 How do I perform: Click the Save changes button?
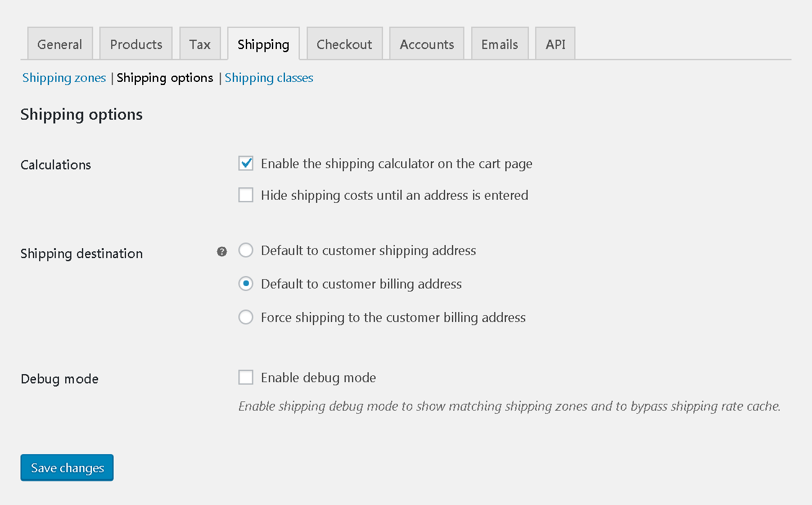(67, 468)
